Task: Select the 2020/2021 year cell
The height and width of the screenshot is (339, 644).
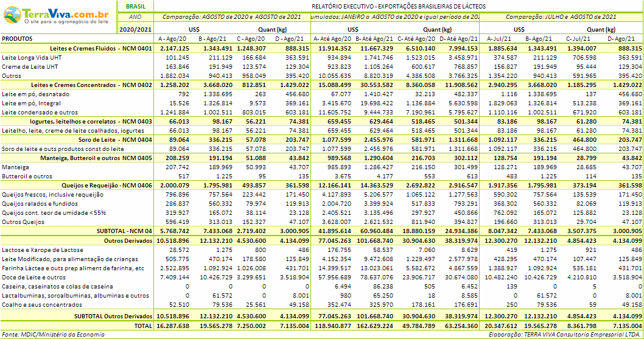Action: coord(136,30)
